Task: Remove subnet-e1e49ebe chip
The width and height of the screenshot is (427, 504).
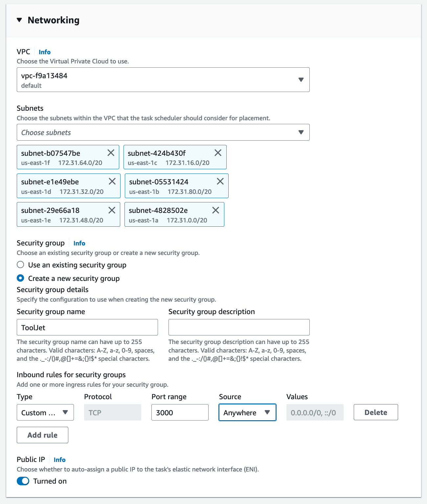Action: (112, 181)
